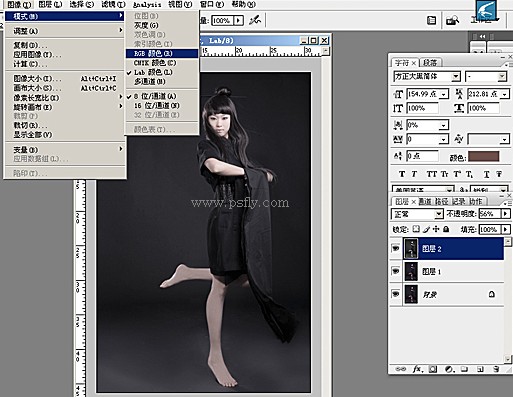
Task: Enable Small Caps Tr style
Action: pyautogui.click(x=444, y=174)
